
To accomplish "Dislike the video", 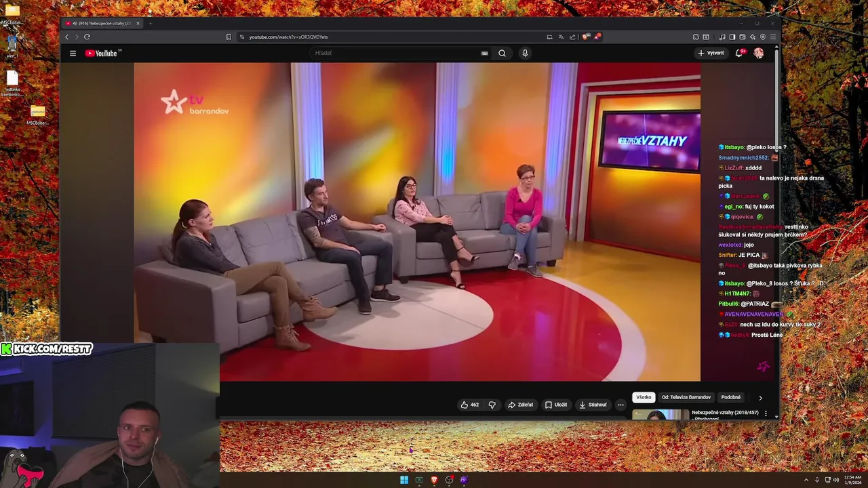I will click(492, 405).
